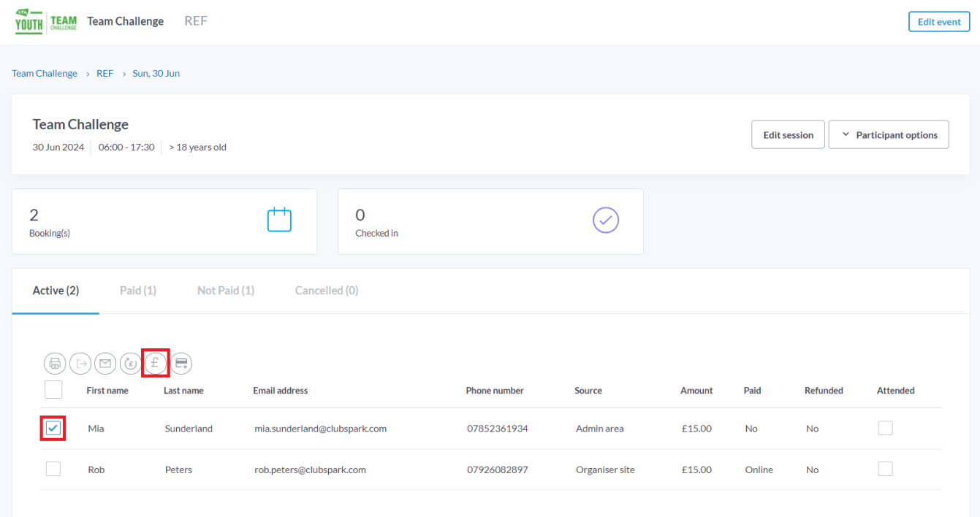Click the export arrow icon
Screen dimensions: 980x517
click(x=80, y=363)
